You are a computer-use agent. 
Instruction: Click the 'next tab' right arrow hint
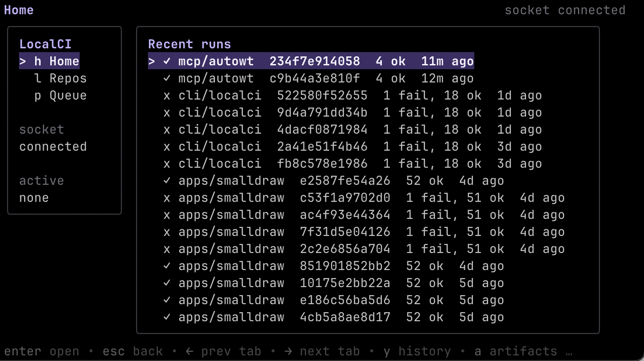coord(322,351)
